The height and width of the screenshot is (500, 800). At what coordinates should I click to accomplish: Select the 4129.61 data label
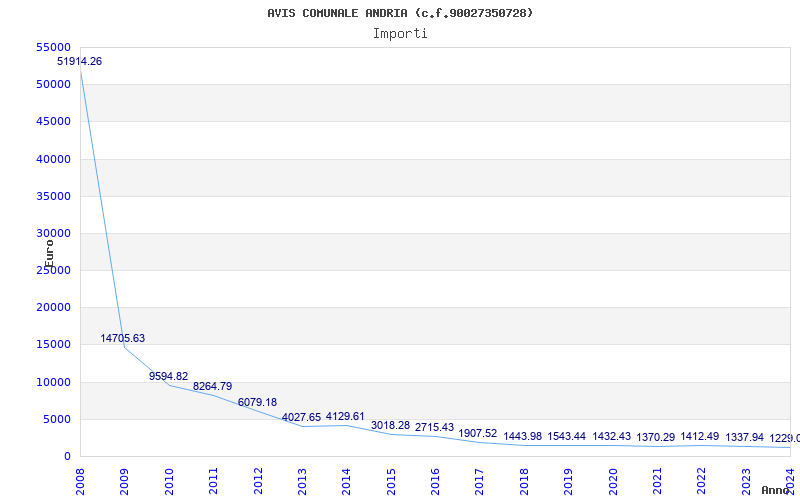[x=345, y=416]
